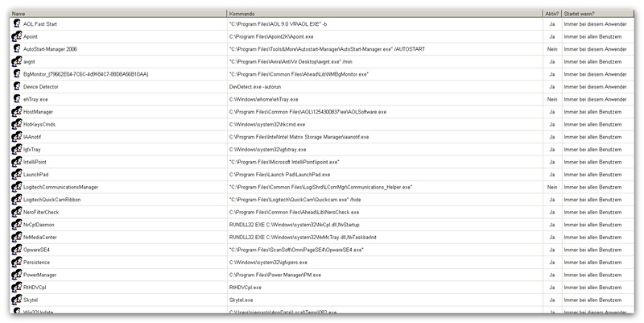
Task: Select the IntelliPoint entry icon
Action: pos(16,161)
